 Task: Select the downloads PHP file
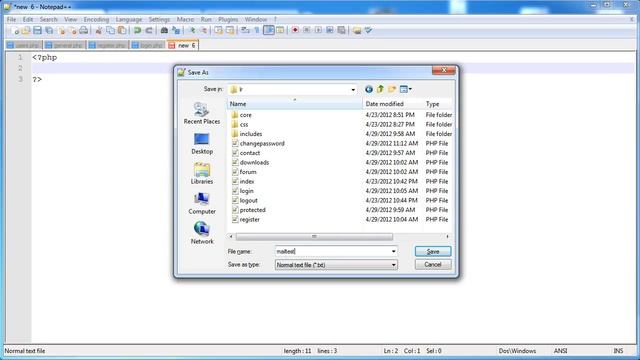coord(254,162)
